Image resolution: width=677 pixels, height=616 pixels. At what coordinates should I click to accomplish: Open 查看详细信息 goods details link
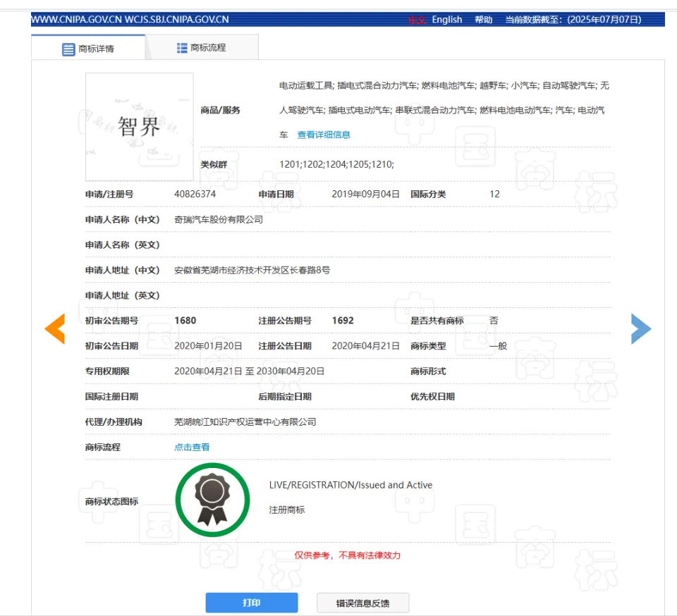point(324,135)
